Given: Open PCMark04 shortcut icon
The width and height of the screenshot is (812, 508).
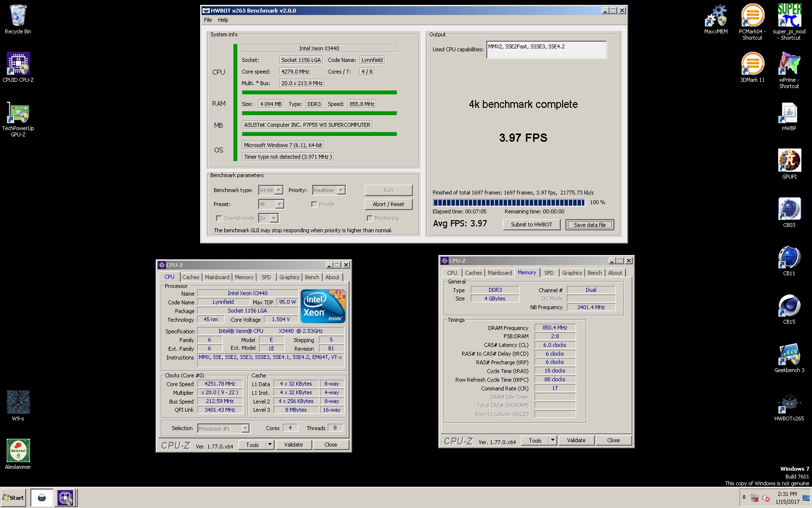Looking at the screenshot, I should point(752,22).
